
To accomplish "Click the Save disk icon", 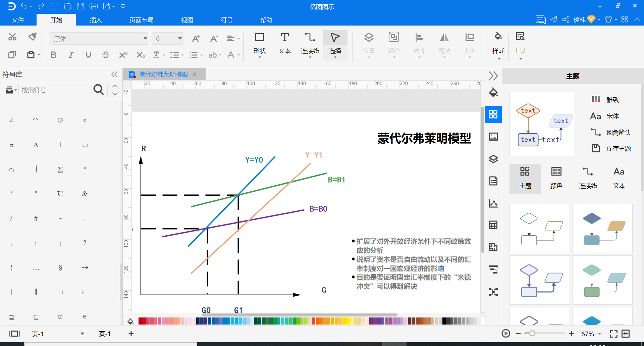I will tap(80, 6).
